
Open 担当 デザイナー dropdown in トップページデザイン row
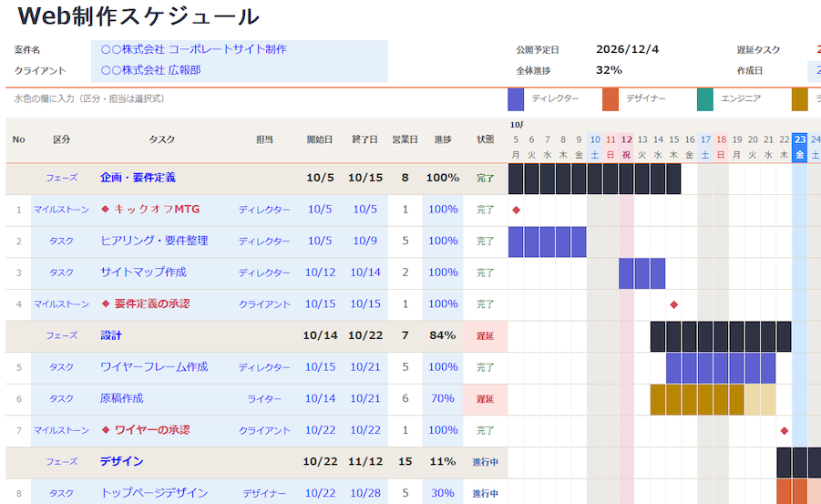[264, 494]
